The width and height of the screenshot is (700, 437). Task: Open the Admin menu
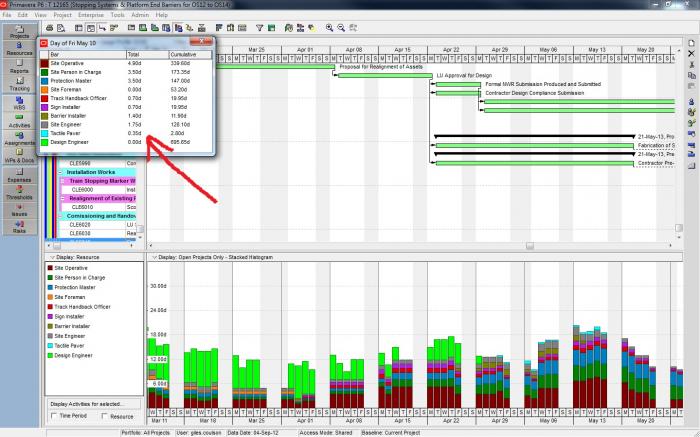coord(140,15)
